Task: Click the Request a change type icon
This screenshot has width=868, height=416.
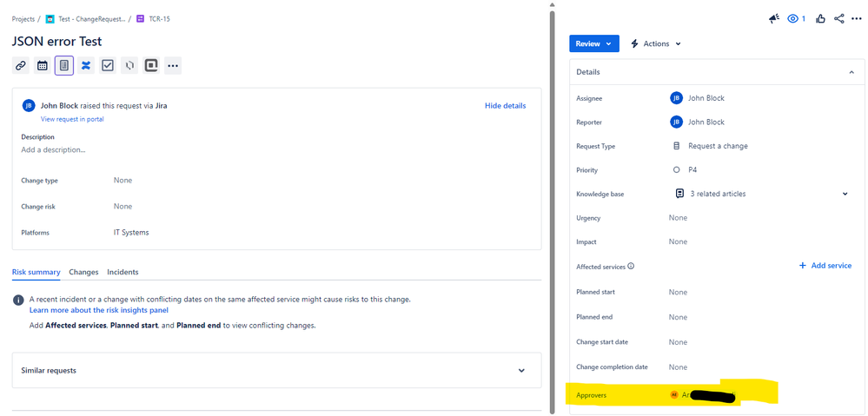Action: click(x=676, y=146)
